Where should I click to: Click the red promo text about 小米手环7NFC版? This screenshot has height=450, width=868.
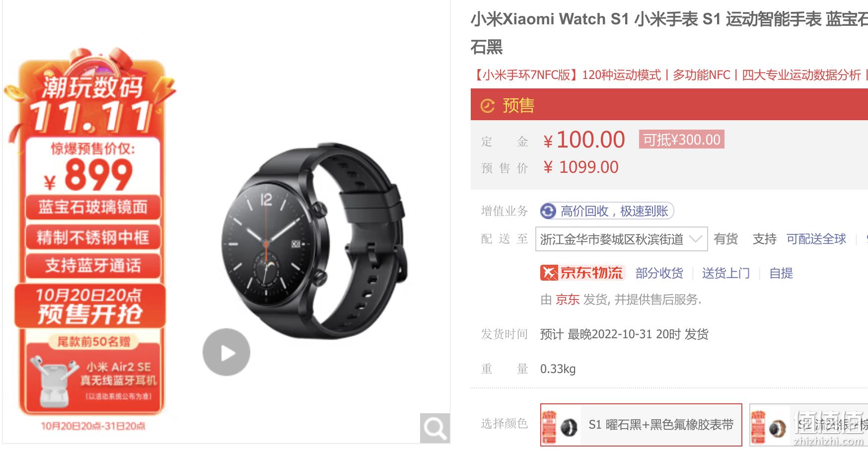coord(669,75)
